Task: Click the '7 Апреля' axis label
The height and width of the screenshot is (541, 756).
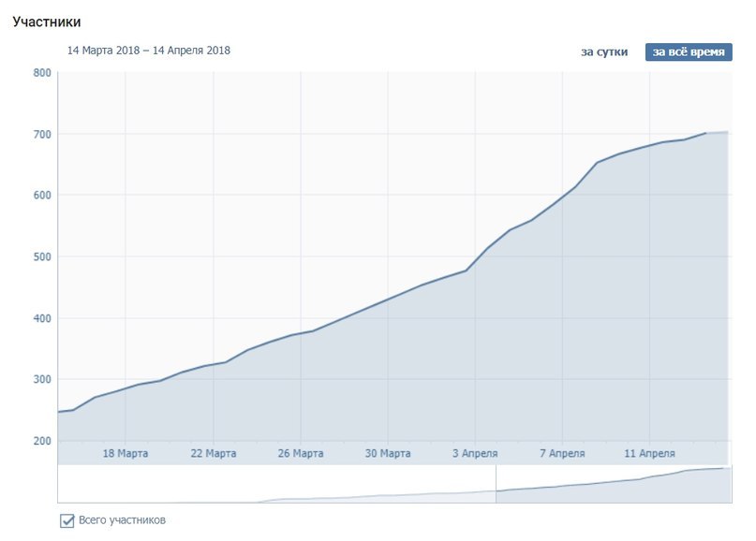Action: coord(562,453)
